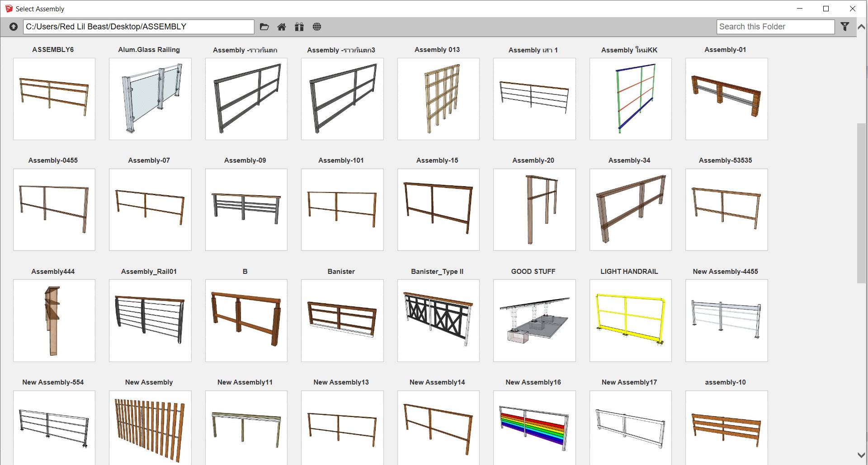Screen dimensions: 868x465
Task: Pick the rainbow New Assembly16 thumbnail
Action: point(534,427)
